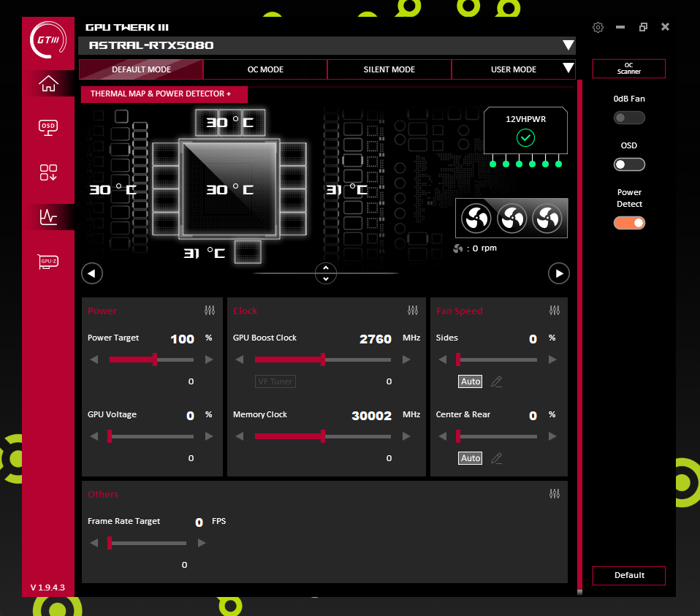Screen dimensions: 700x616
Task: Click the Memory Clock value 30002
Action: pos(371,416)
